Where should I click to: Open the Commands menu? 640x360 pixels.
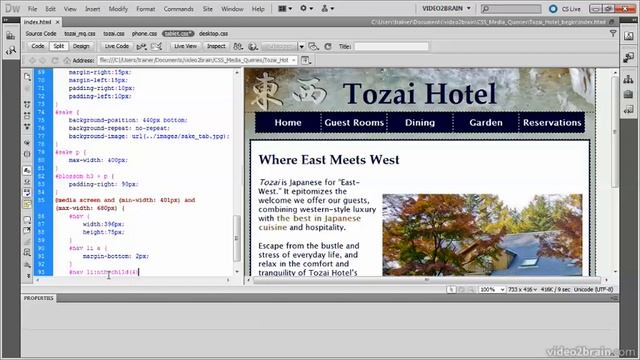[x=178, y=9]
